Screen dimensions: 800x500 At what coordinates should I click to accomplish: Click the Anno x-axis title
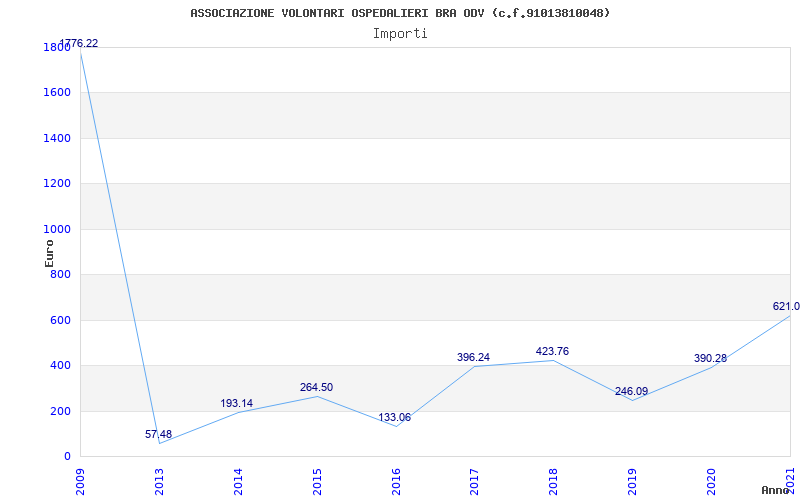pyautogui.click(x=775, y=490)
